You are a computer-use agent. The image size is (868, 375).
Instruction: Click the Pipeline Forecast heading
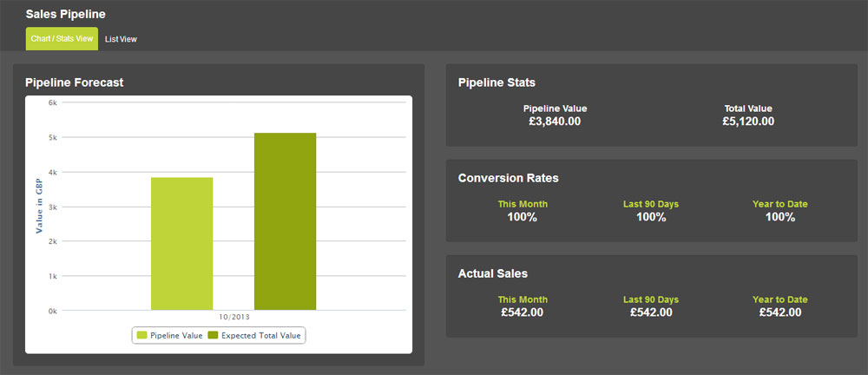[74, 82]
